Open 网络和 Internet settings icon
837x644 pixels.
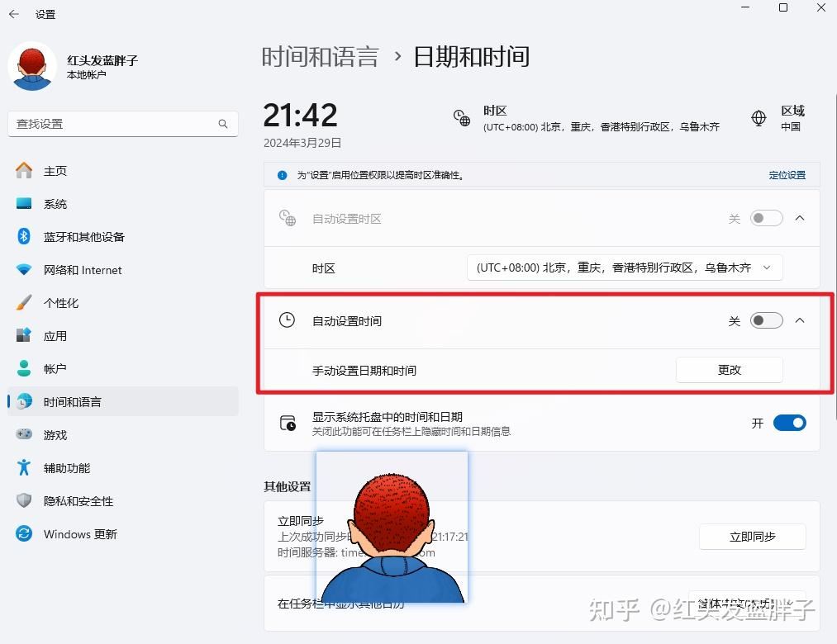coord(22,270)
